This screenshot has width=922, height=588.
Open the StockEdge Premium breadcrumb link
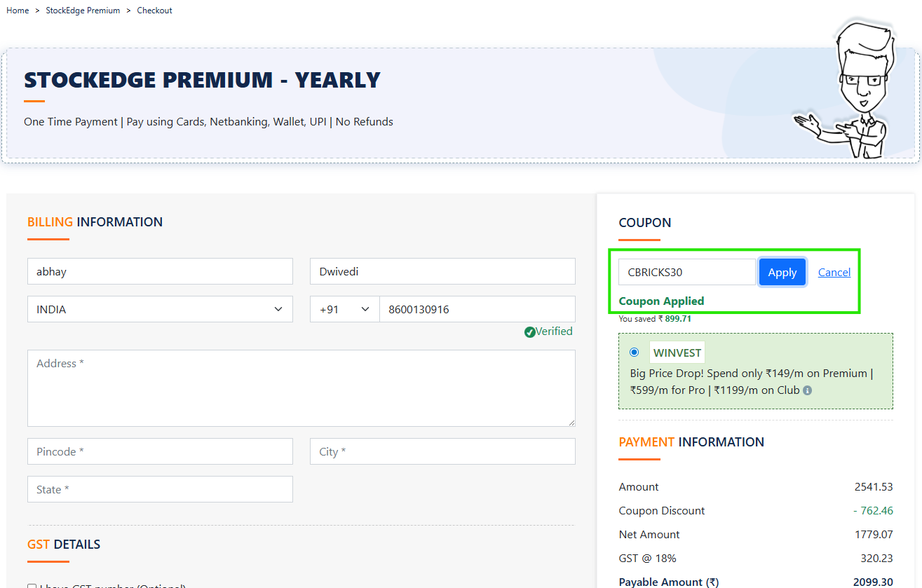pyautogui.click(x=83, y=10)
